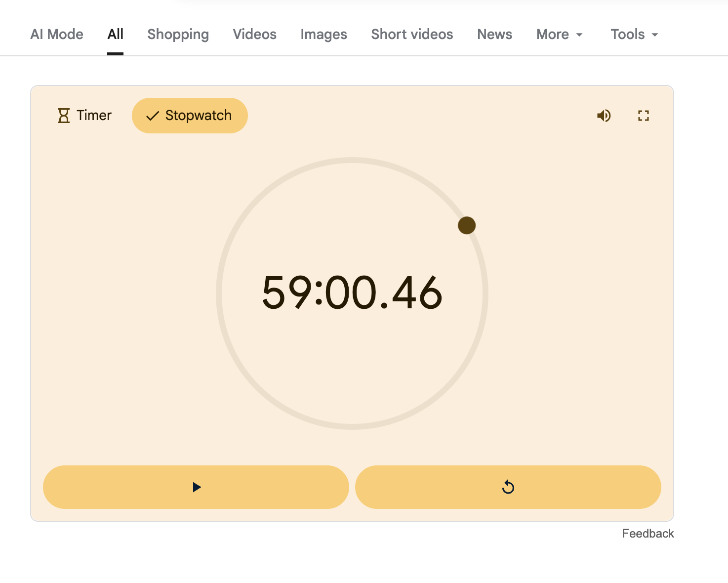The width and height of the screenshot is (728, 583).
Task: Enter fullscreen mode for the stopwatch
Action: (643, 116)
